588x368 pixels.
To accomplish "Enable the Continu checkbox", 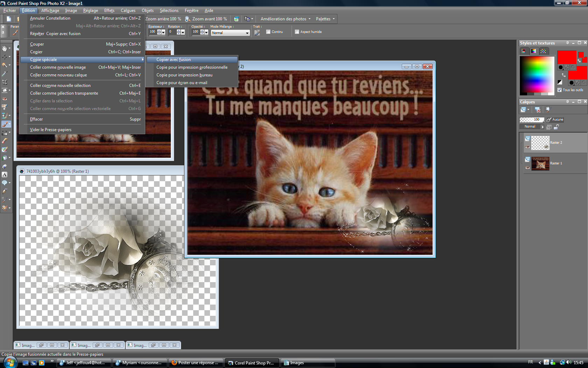I will pos(268,32).
